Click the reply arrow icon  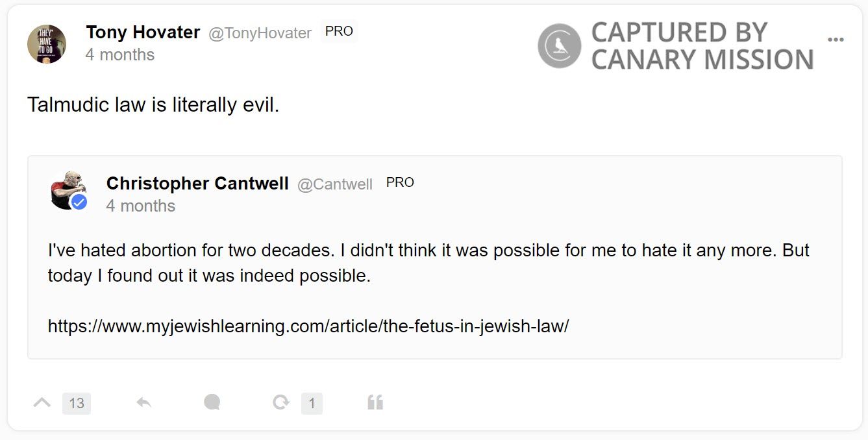[144, 403]
